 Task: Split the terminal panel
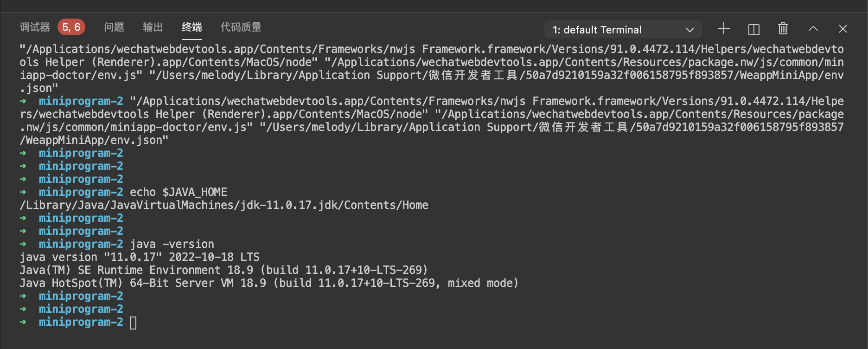coord(754,29)
